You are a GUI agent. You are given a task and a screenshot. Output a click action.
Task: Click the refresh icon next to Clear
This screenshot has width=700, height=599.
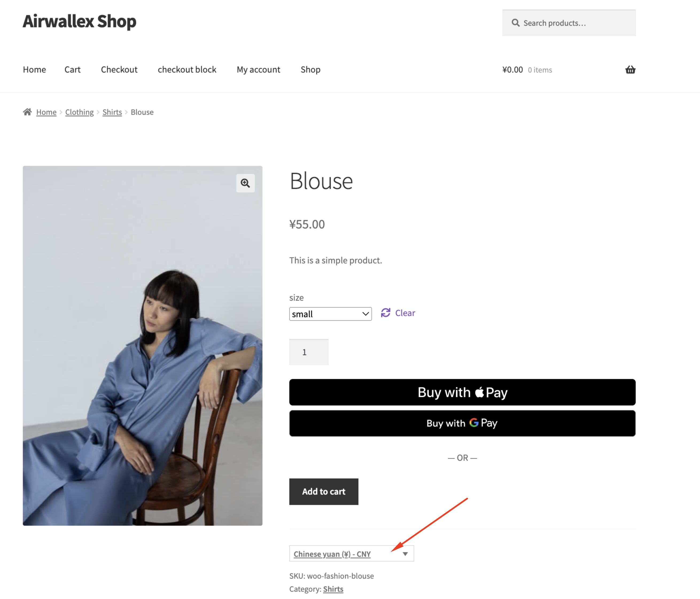point(386,313)
